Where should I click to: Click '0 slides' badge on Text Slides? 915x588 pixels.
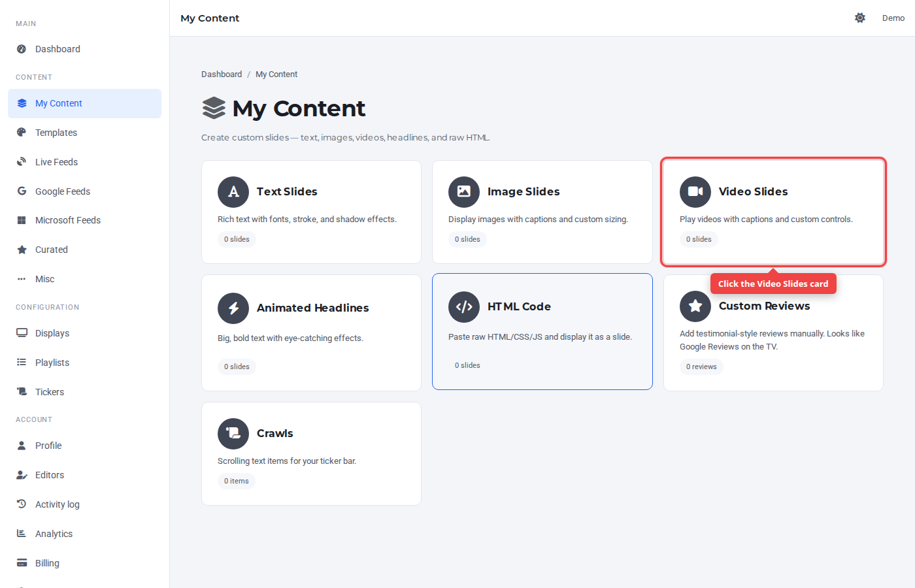237,239
